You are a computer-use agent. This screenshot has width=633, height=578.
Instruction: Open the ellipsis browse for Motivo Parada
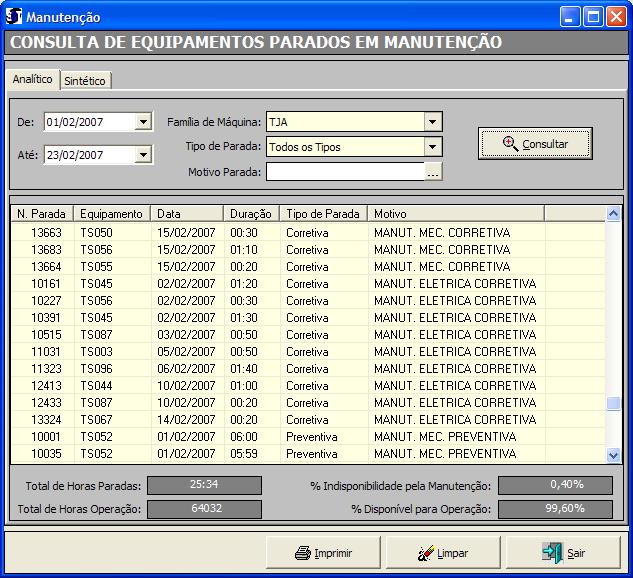(x=433, y=172)
